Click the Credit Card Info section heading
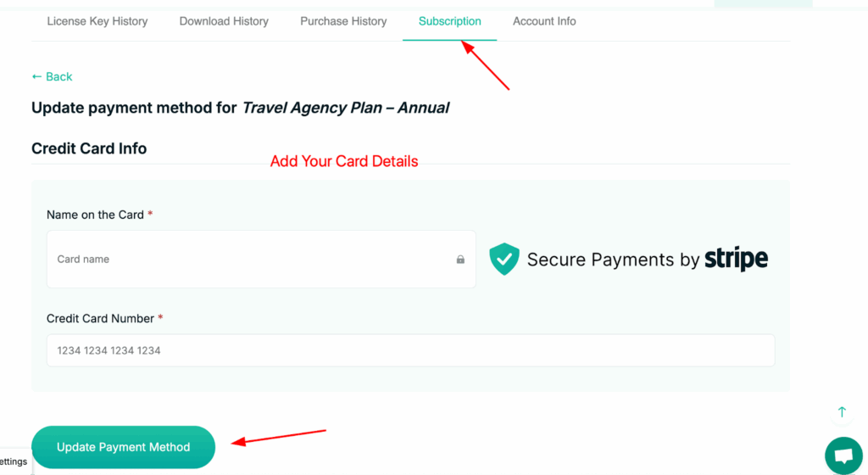Screen dimensions: 868x475 (x=89, y=148)
